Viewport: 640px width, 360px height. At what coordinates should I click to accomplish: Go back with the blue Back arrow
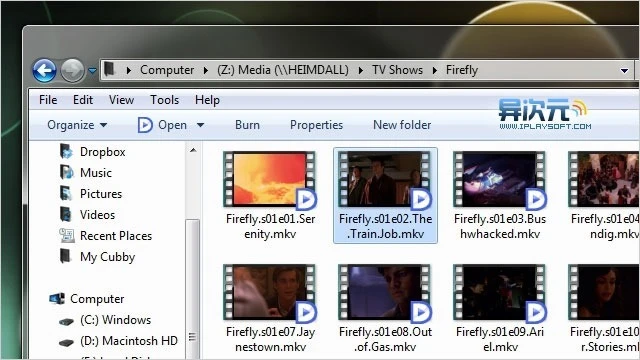(x=44, y=70)
